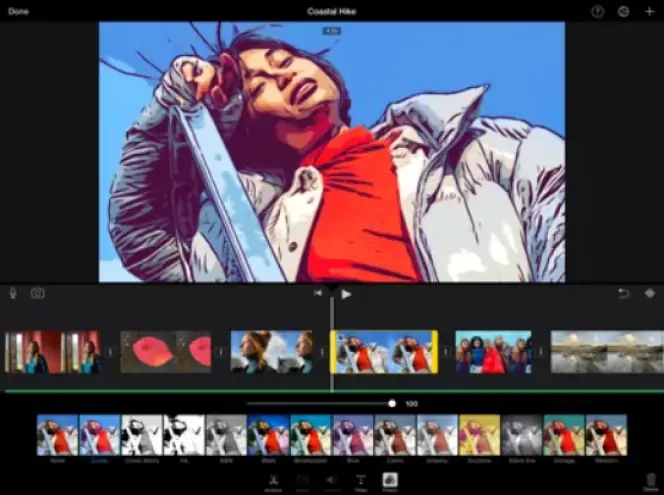The image size is (664, 495).
Task: Click the left yellow trim handle of the selected clip
Action: pyautogui.click(x=333, y=352)
